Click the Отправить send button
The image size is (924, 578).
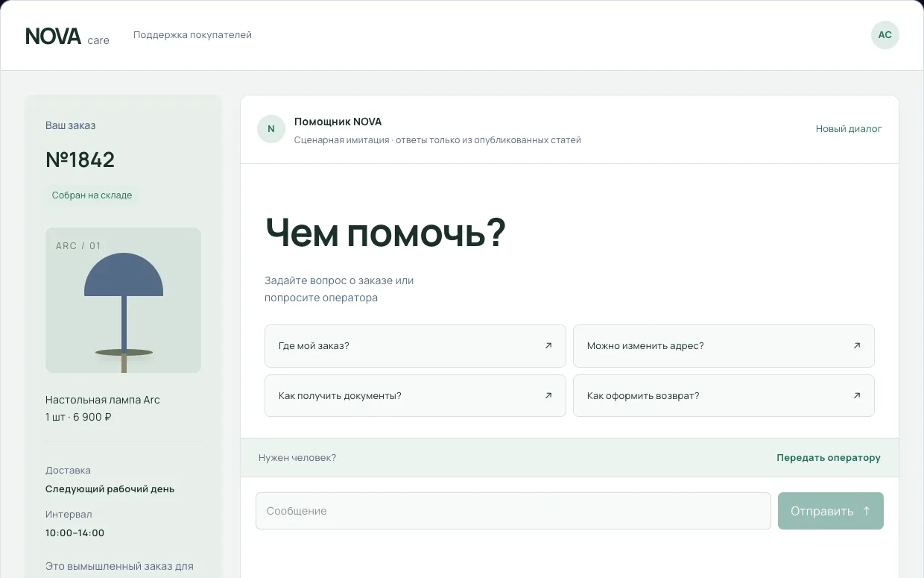pyautogui.click(x=831, y=511)
